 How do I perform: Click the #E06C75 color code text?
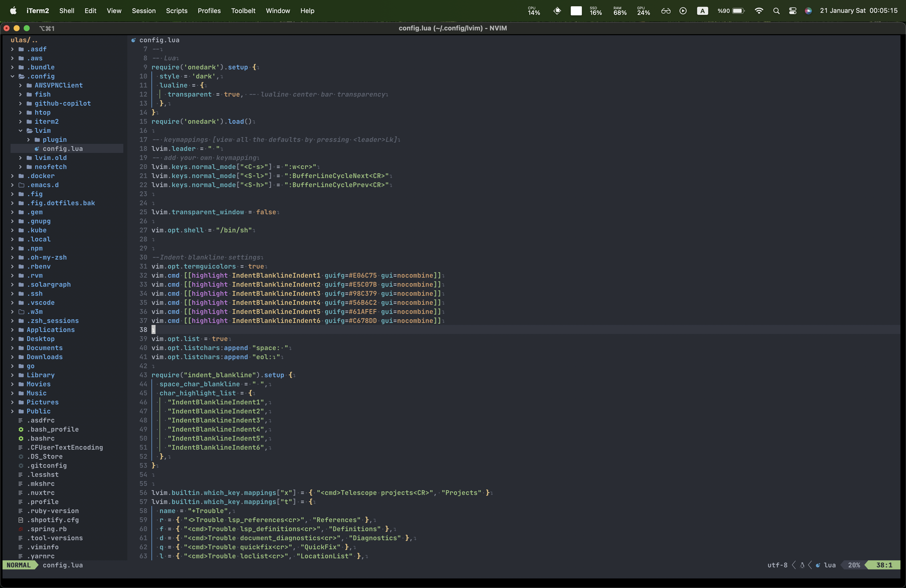coord(363,275)
